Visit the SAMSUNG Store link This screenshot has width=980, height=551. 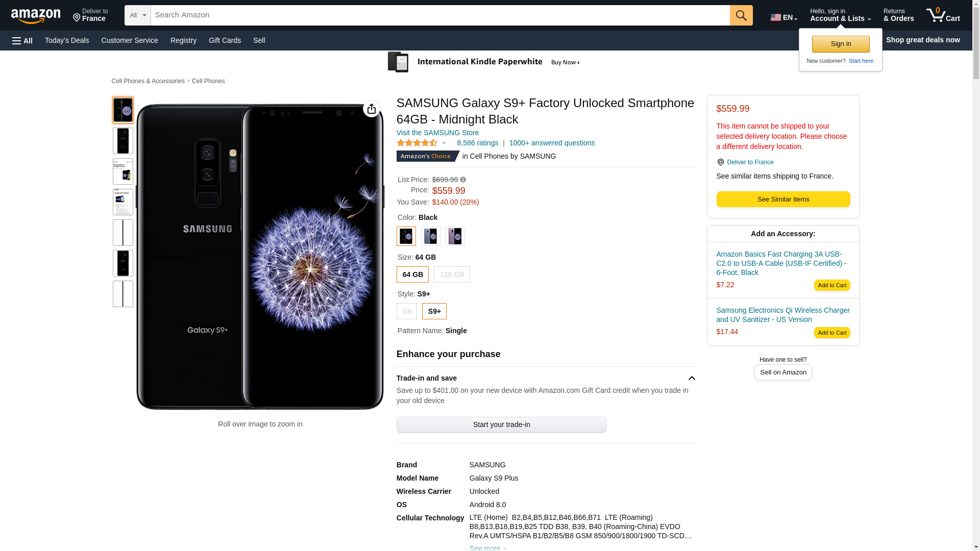pos(437,133)
